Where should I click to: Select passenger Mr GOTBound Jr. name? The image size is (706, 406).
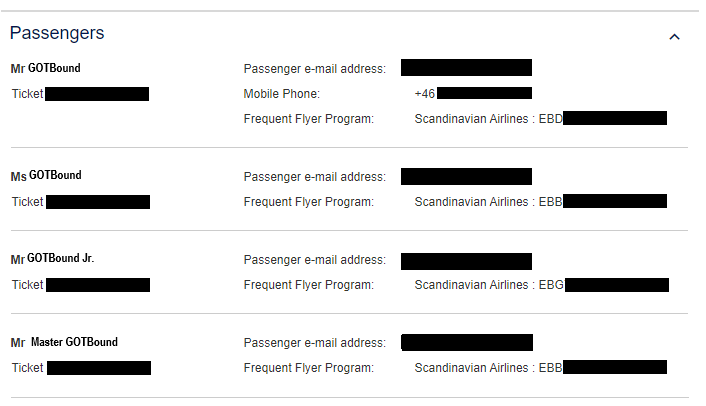[52, 259]
